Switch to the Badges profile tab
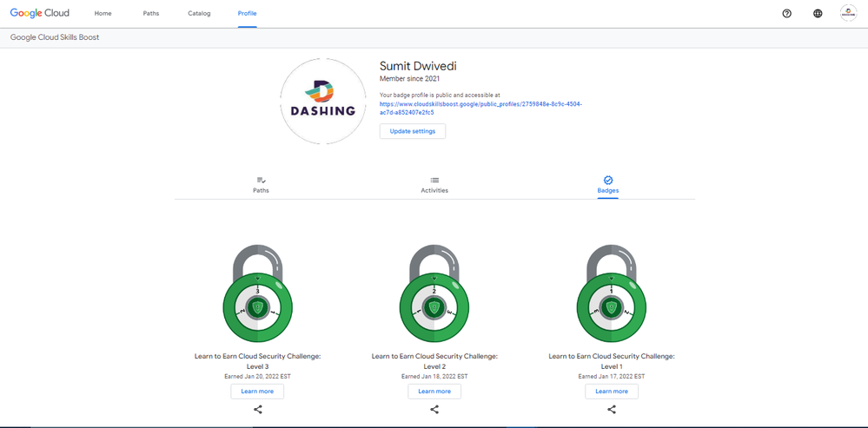868x428 pixels. 608,185
